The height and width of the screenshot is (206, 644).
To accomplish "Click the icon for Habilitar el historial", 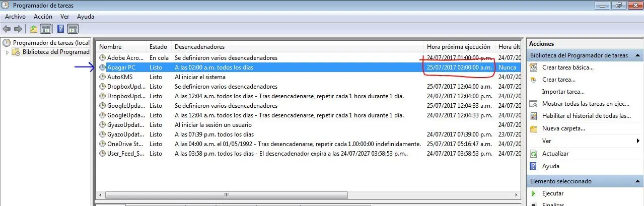I will click(x=533, y=116).
